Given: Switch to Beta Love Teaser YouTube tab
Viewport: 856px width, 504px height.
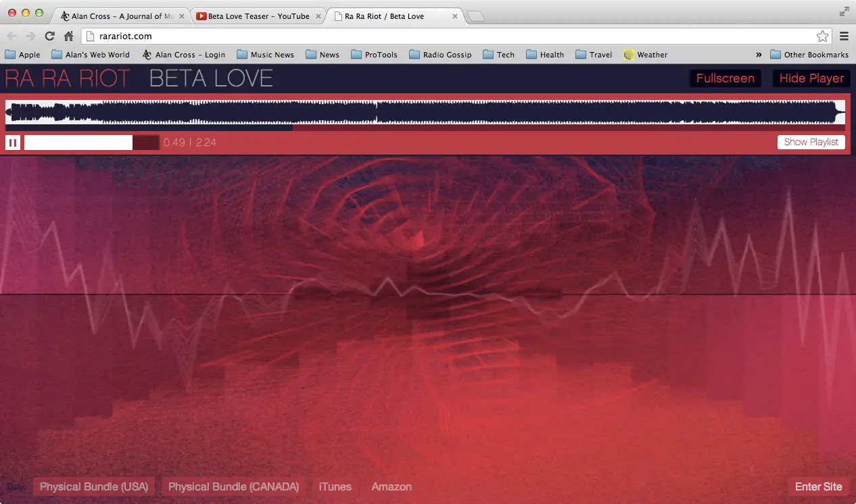Looking at the screenshot, I should tap(257, 16).
